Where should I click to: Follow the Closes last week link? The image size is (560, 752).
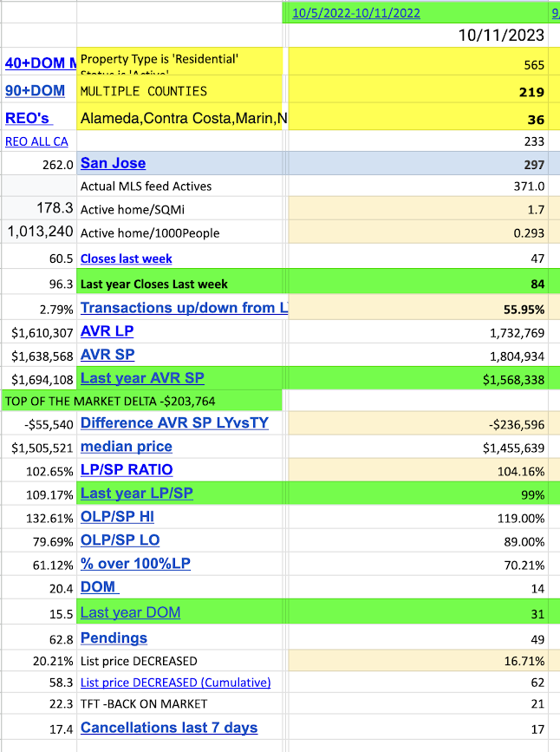[x=126, y=258]
